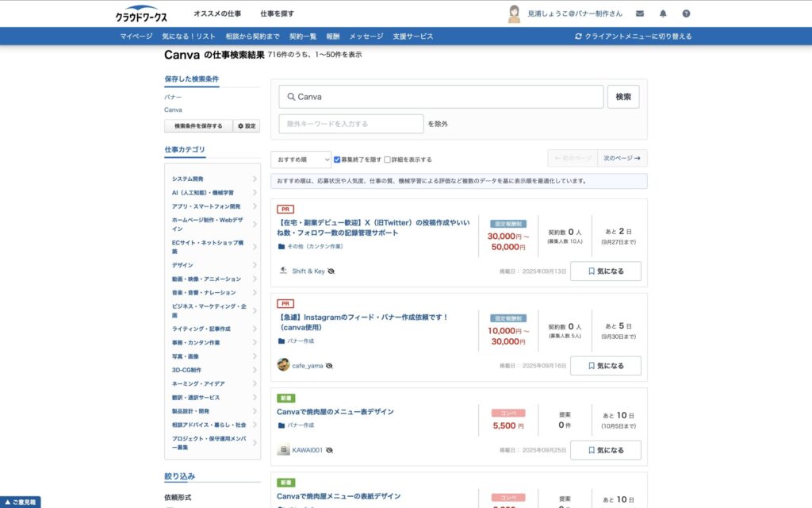Open the おすすめ順 sort dropdown
This screenshot has height=508, width=812.
[300, 160]
